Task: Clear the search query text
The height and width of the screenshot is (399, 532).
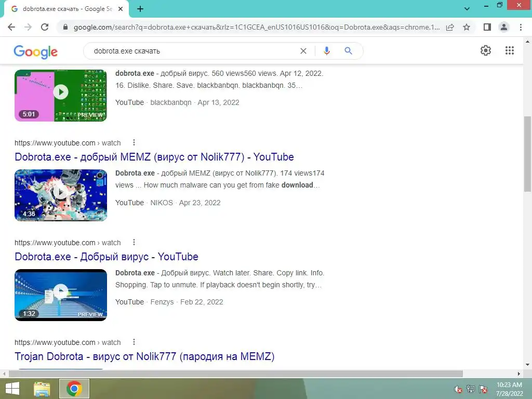Action: tap(303, 51)
